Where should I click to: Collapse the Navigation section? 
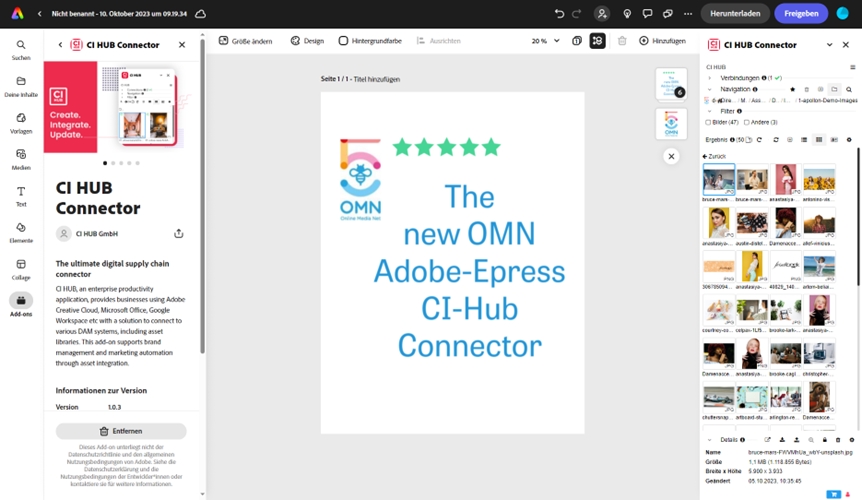click(709, 89)
